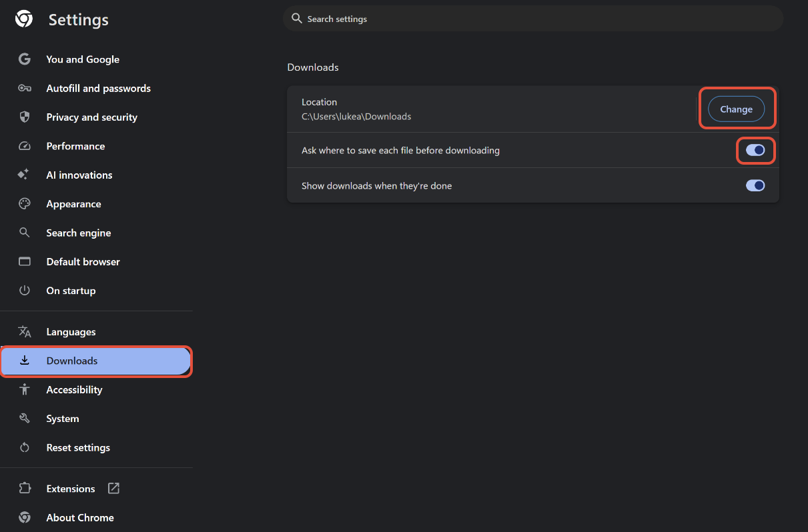Click the Chrome icon for About Chrome

pyautogui.click(x=25, y=517)
